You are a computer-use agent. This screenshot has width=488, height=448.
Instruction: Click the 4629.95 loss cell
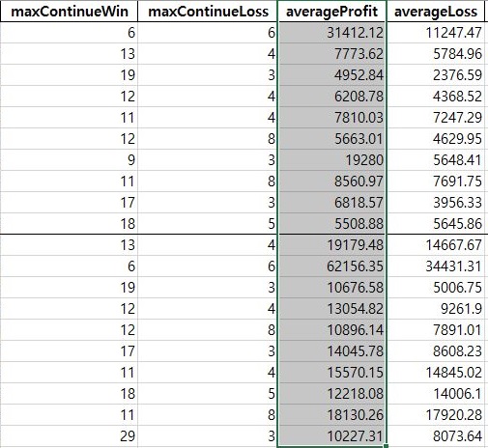point(436,139)
